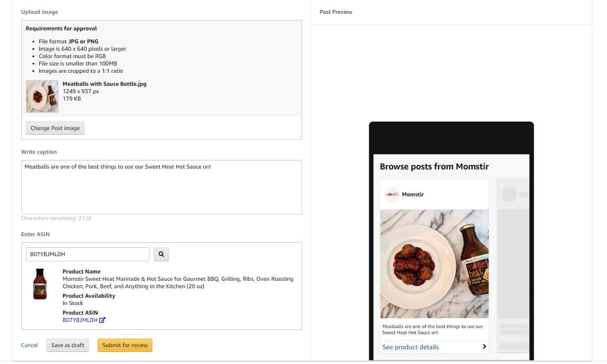Click the Requirements for approval heading

[x=61, y=29]
